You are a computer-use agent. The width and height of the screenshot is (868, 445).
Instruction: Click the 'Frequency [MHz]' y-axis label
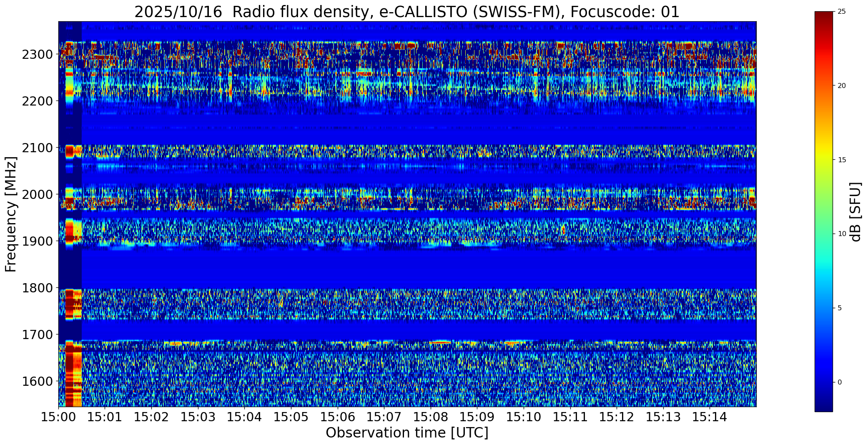[11, 214]
